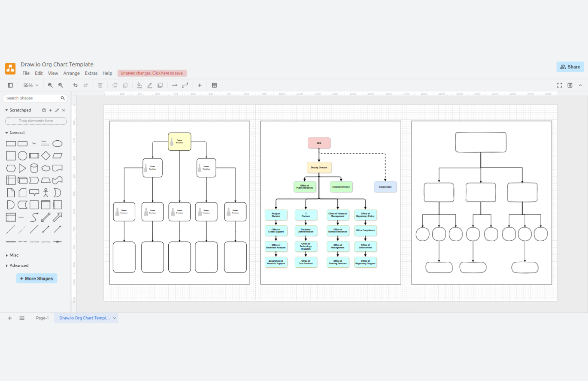Viewport: 588px width, 381px height.
Task: Open the Arrange menu
Action: (71, 73)
